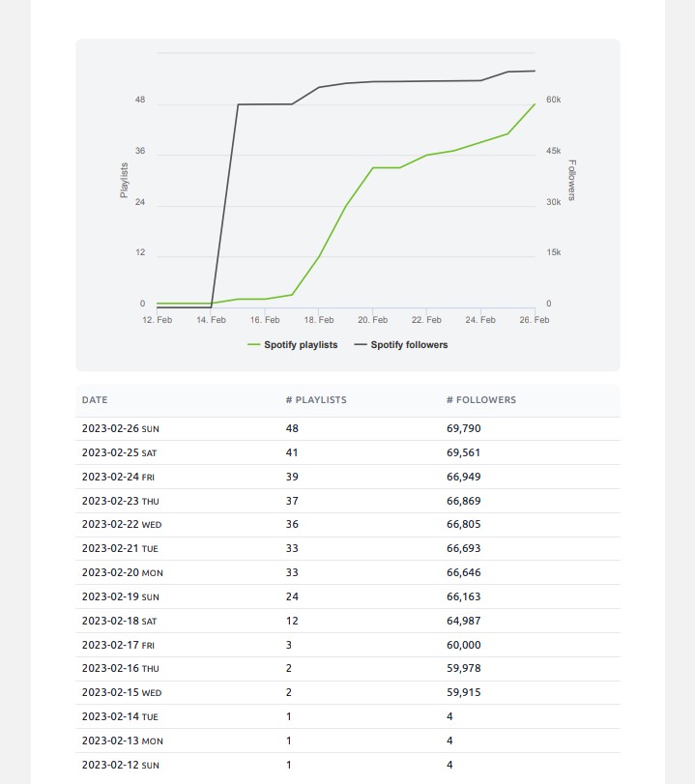Click the # FOLLOWERS column header
695x784 pixels.
[481, 400]
